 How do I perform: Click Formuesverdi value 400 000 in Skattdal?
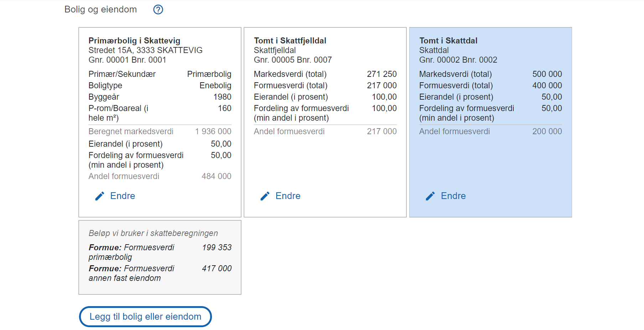pos(547,85)
